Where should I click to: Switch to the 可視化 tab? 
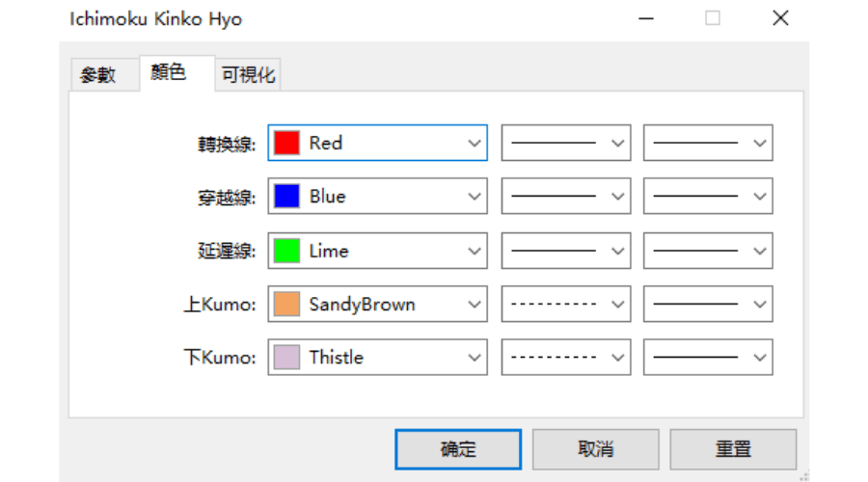[248, 75]
